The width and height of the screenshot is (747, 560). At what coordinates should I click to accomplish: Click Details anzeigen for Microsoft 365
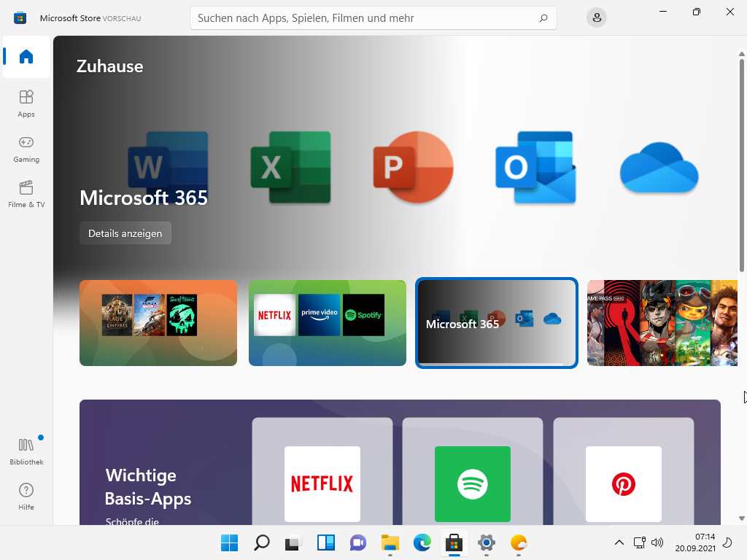(125, 233)
